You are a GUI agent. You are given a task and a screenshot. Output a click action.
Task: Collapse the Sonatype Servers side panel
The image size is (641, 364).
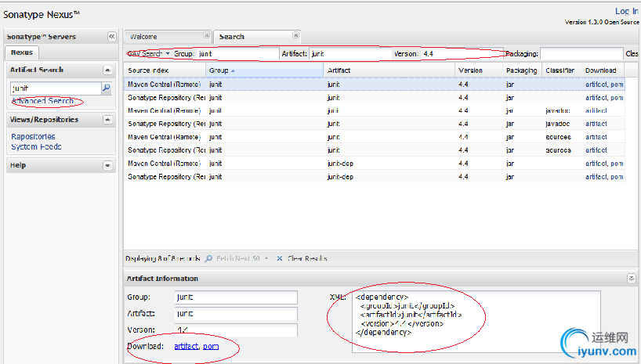(x=111, y=36)
